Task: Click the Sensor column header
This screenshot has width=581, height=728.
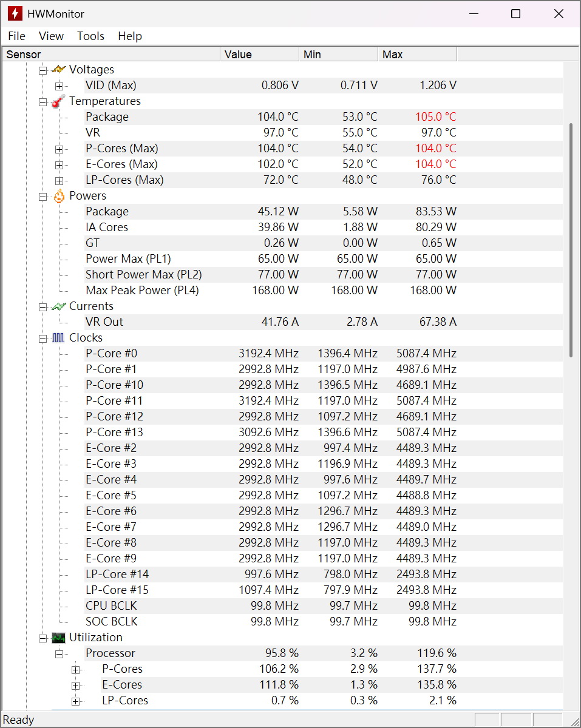Action: (x=111, y=55)
